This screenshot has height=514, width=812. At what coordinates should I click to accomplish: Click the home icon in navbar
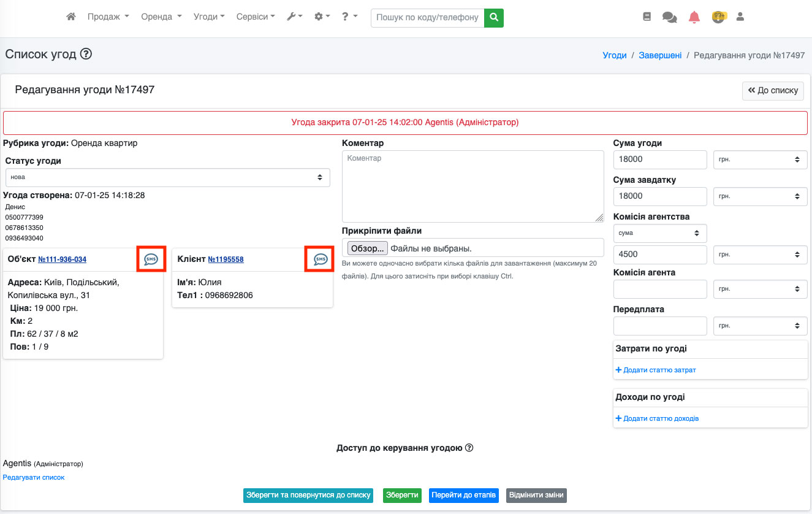tap(71, 17)
